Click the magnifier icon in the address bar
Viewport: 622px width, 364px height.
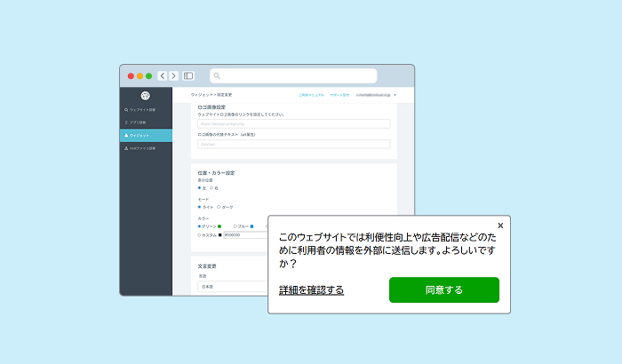[217, 76]
